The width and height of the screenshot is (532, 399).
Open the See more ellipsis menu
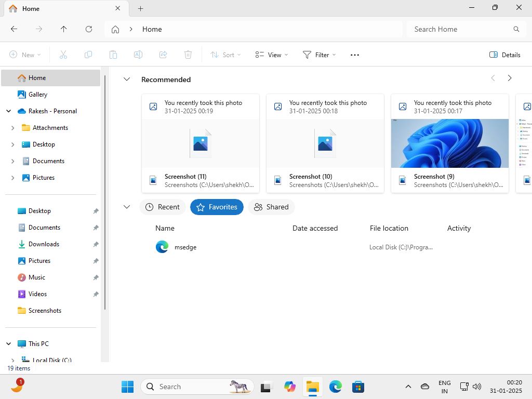[355, 55]
